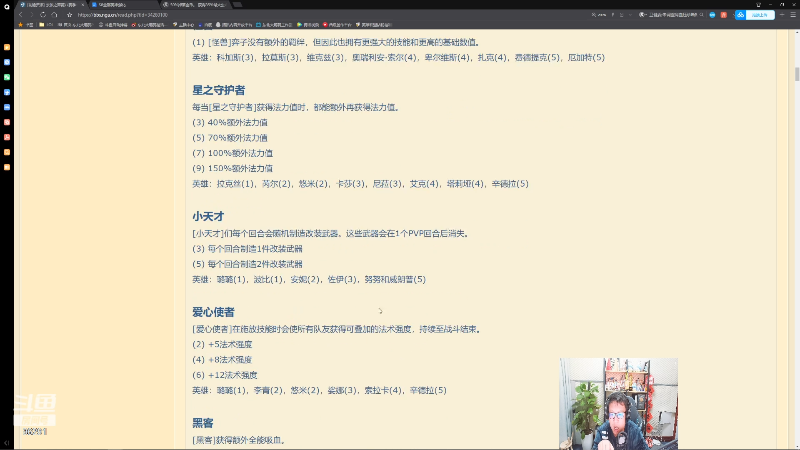Click the streamer webcam overlay
Viewport: 800px width, 450px height.
tap(618, 404)
